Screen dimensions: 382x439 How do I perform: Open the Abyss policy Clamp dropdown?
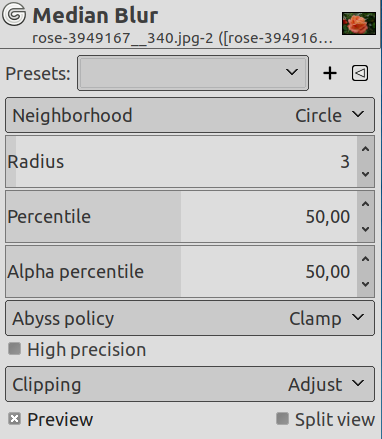point(190,318)
